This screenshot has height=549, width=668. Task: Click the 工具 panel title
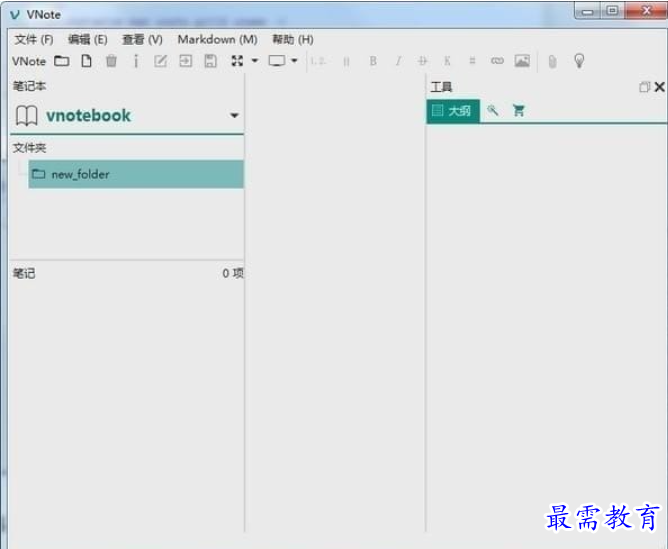[441, 87]
